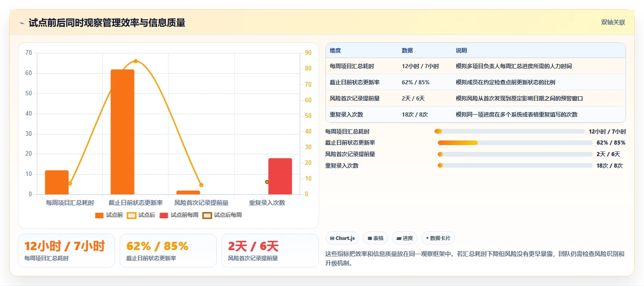
Task: Click the short orange bar for 风险首次记录提前量
Action: tap(188, 193)
